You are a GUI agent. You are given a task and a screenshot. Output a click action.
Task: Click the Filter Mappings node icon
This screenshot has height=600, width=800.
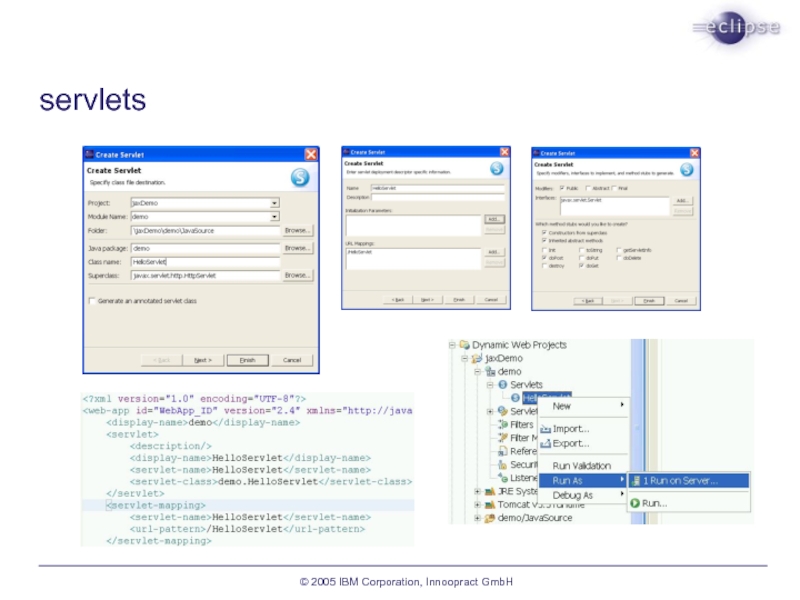(x=503, y=438)
